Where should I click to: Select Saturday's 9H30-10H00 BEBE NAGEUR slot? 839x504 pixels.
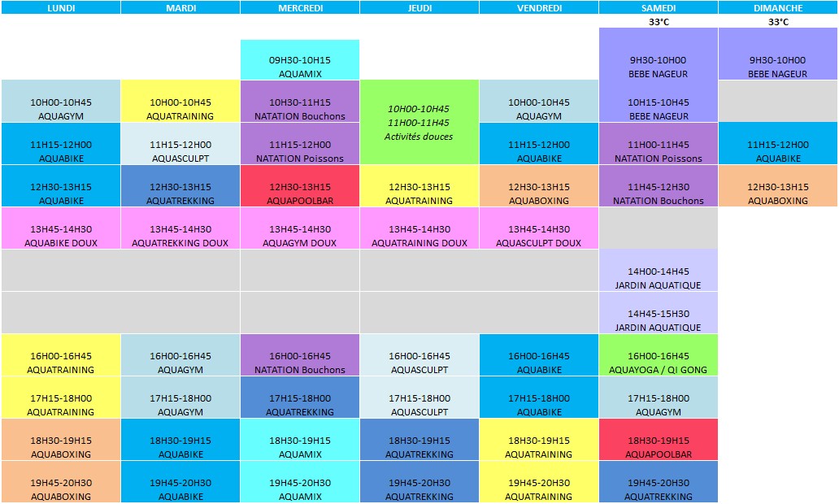659,57
